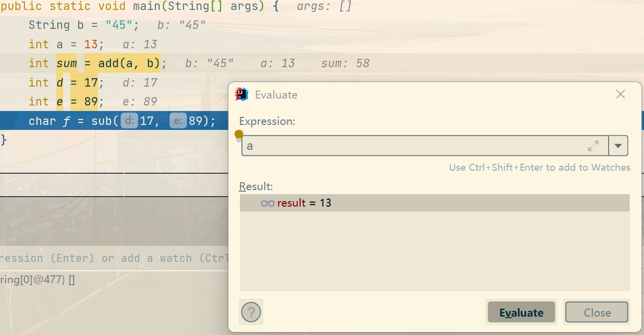Screen dimensions: 644x335
Task: Open the expression history dropdown arrow
Action: click(x=618, y=146)
